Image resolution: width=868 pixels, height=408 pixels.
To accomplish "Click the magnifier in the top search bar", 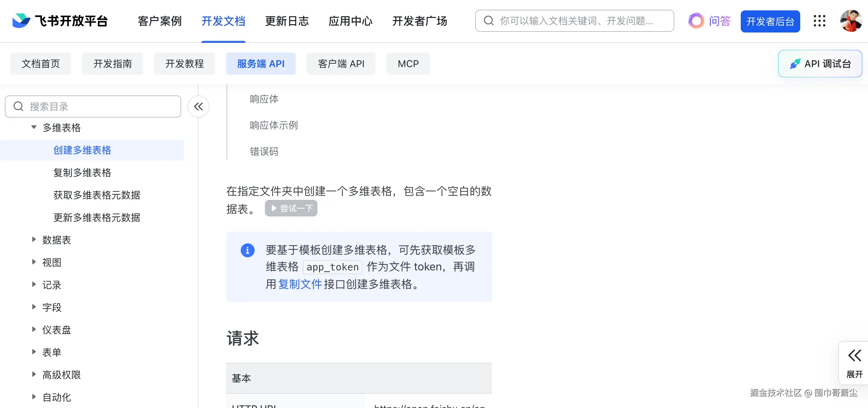I will coord(488,21).
